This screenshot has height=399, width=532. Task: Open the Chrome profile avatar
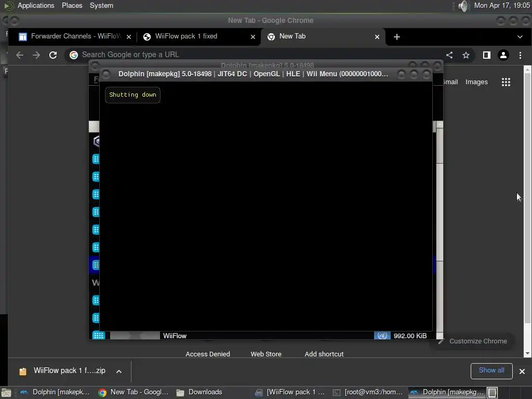503,55
